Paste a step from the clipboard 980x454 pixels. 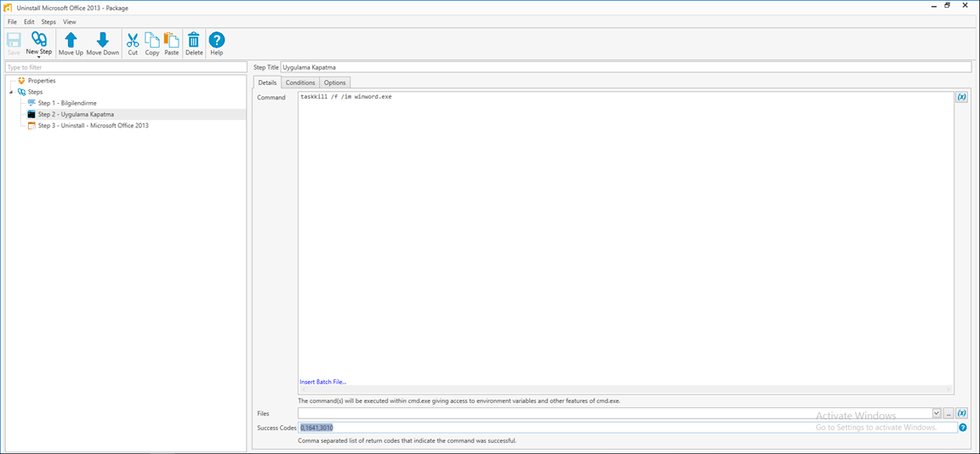171,43
